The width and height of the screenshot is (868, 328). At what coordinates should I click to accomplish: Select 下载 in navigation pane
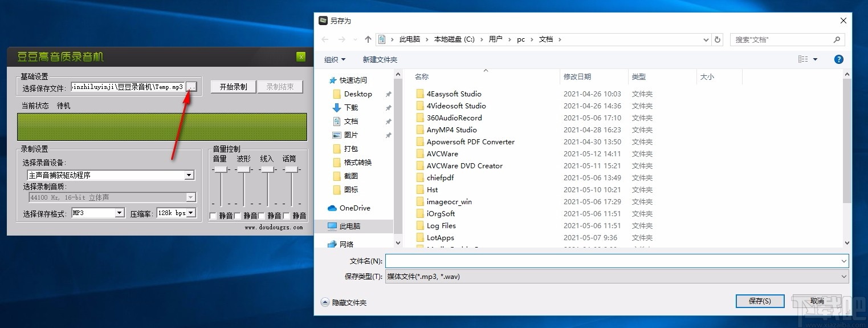pos(351,107)
